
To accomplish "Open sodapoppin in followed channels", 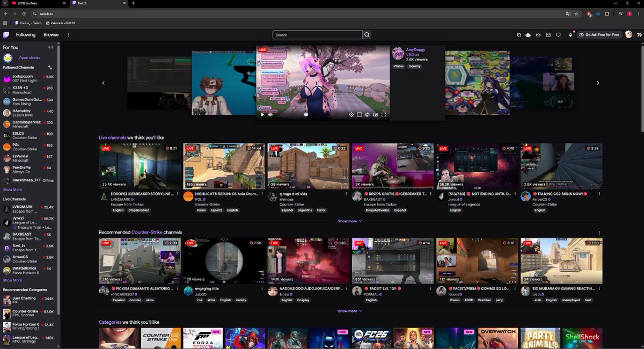I will pyautogui.click(x=28, y=79).
